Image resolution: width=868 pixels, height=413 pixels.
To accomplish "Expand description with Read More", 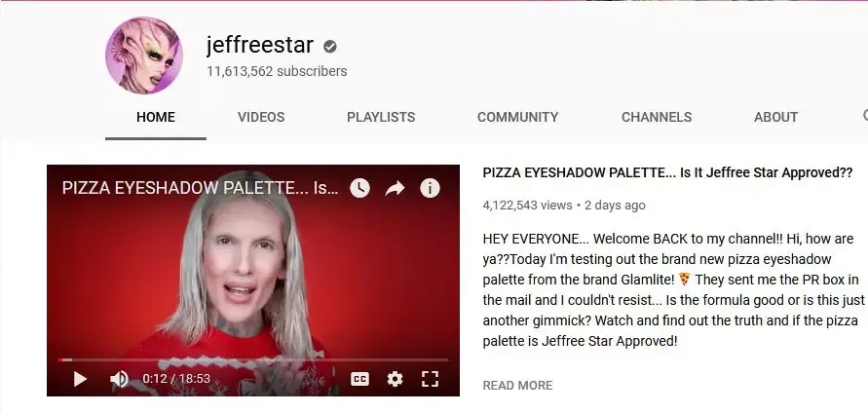I will tap(517, 386).
